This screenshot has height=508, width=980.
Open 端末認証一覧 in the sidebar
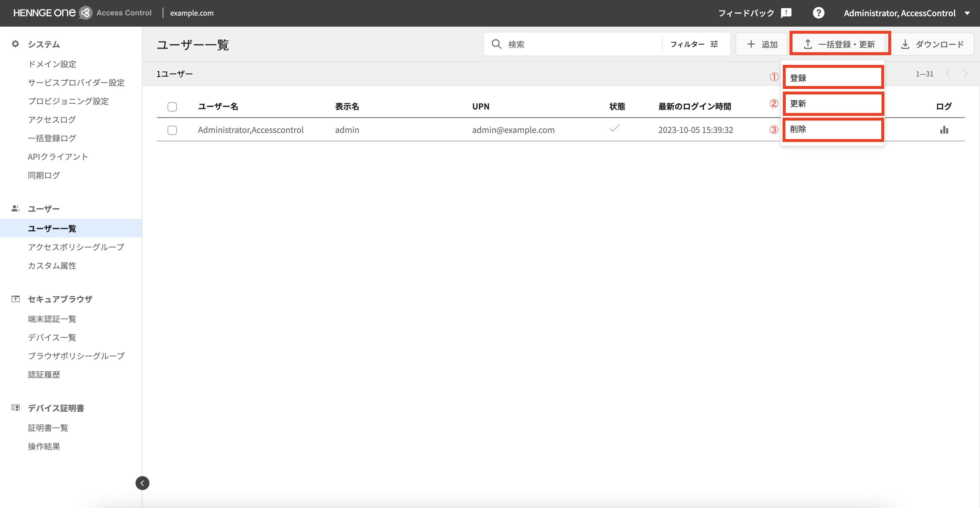coord(52,319)
